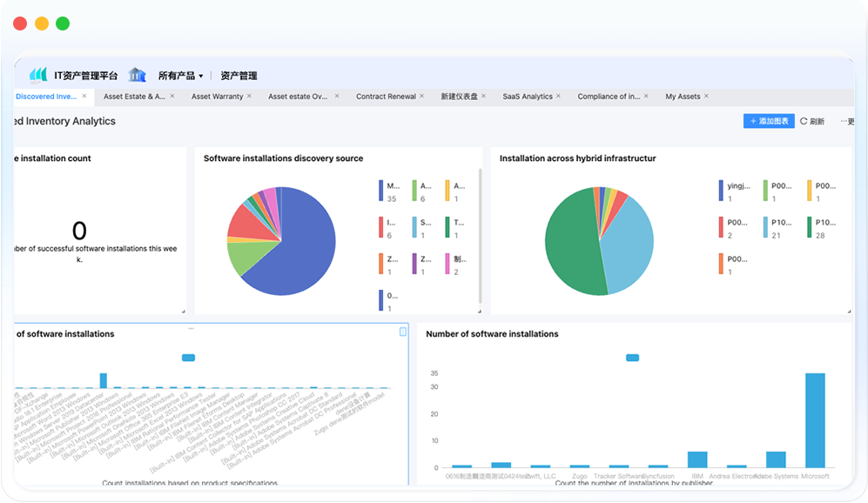Toggle the P10... 28 legend series

click(811, 227)
